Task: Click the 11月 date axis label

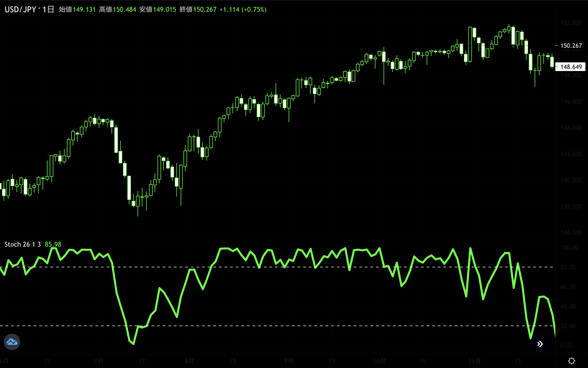Action: (474, 361)
